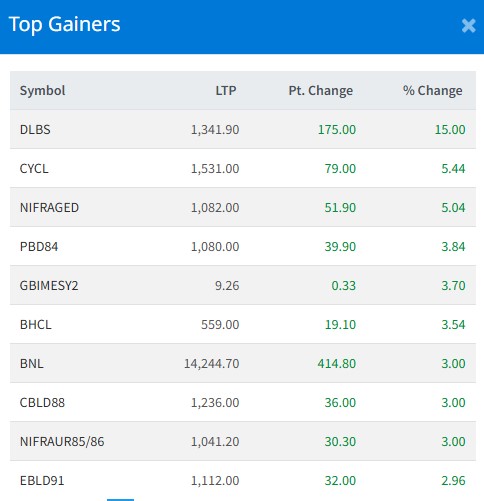Sort by % Change column header

[x=433, y=91]
